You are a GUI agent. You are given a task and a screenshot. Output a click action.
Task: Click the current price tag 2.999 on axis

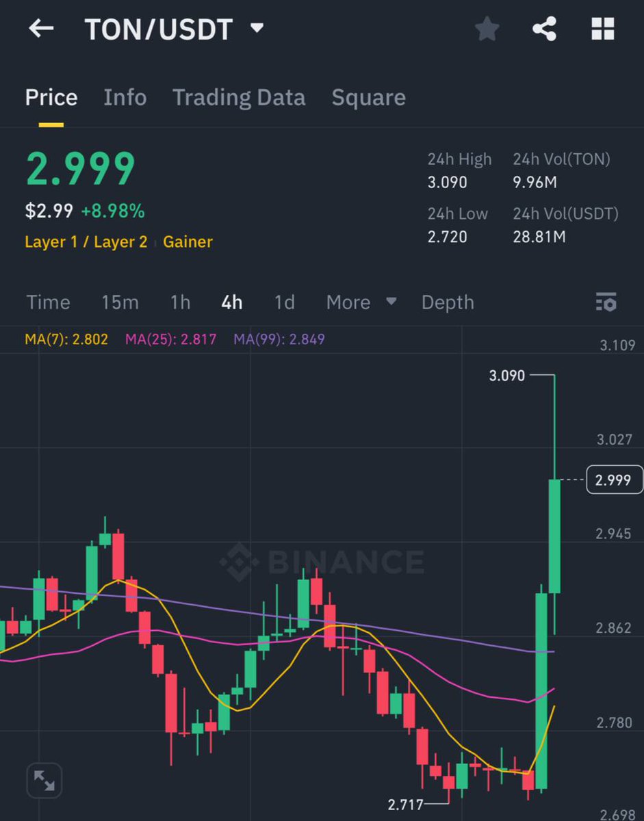(x=615, y=480)
